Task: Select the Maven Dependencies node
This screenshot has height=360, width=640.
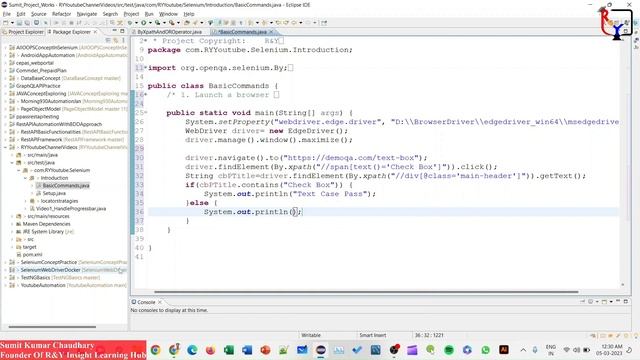Action: 46,224
